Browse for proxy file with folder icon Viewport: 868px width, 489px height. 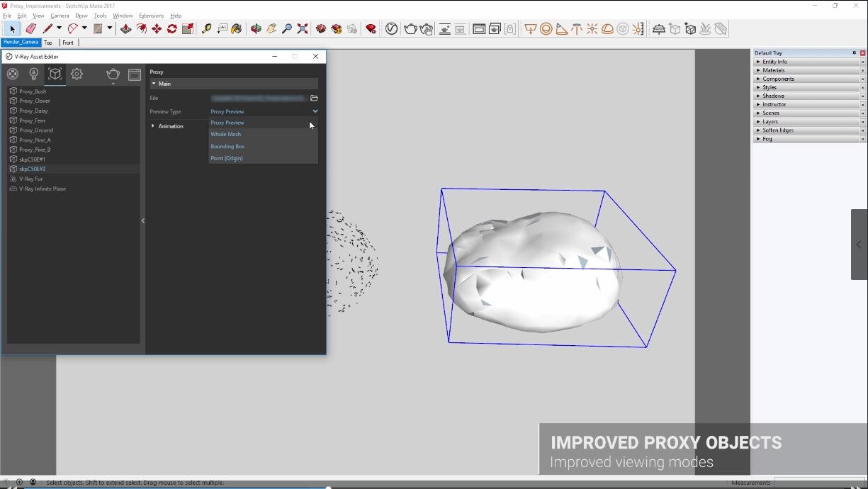pyautogui.click(x=314, y=98)
